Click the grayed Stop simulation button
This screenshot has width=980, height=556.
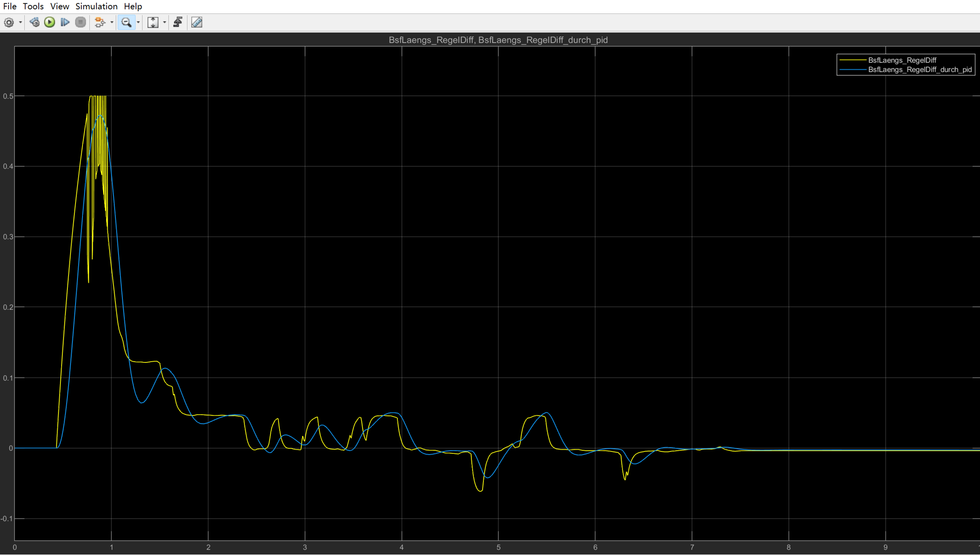coord(80,22)
